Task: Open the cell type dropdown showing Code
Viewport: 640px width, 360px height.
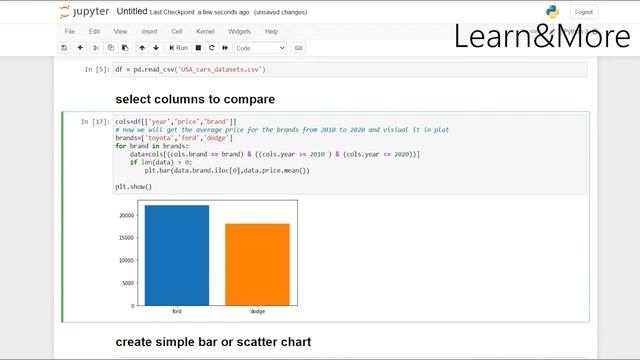Action: (260, 48)
